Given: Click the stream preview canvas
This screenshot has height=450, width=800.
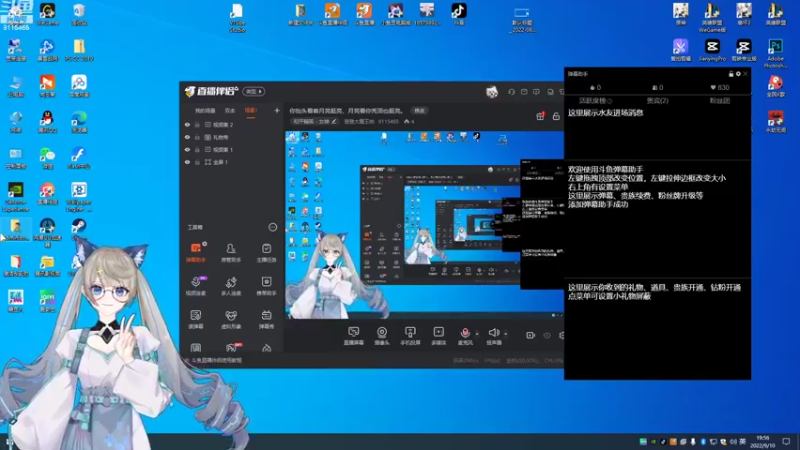Looking at the screenshot, I should (x=424, y=225).
